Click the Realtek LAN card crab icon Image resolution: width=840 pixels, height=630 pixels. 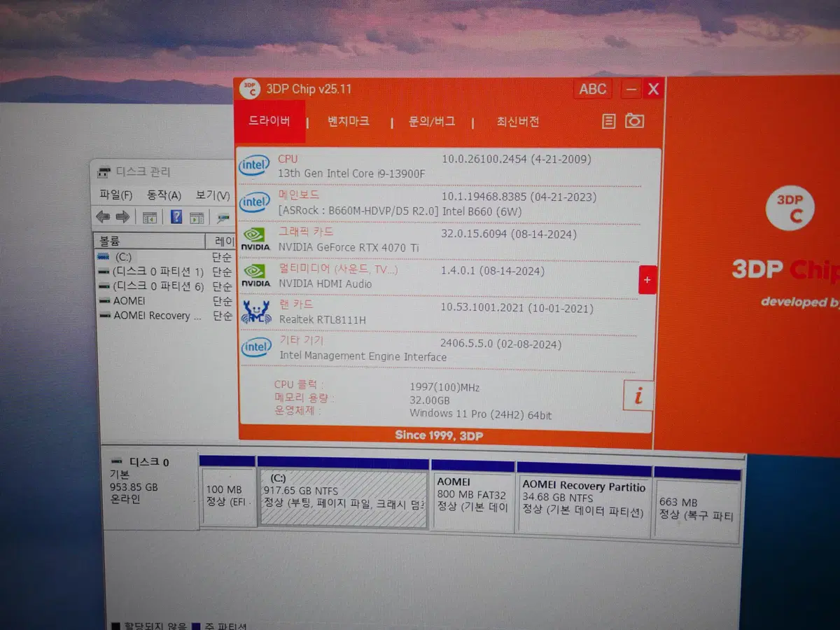coord(256,312)
